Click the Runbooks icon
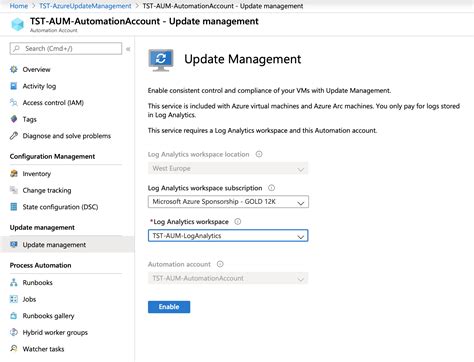The height and width of the screenshot is (362, 474). [14, 282]
